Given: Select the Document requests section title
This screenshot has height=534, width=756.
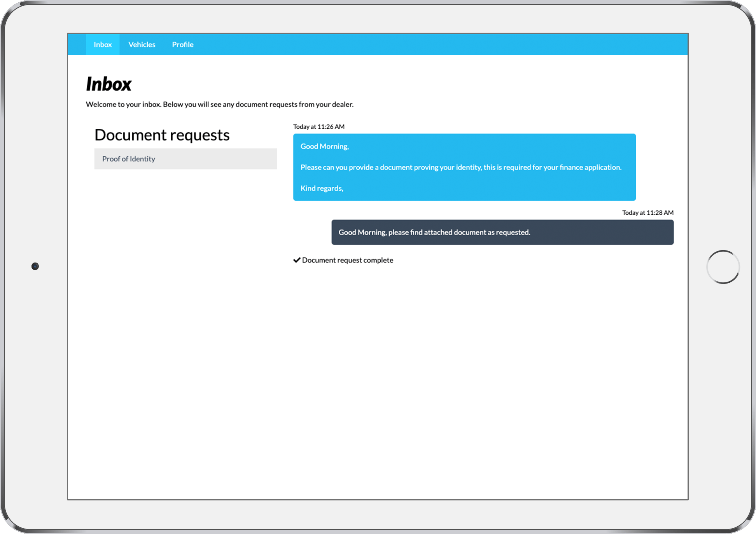Looking at the screenshot, I should 162,135.
